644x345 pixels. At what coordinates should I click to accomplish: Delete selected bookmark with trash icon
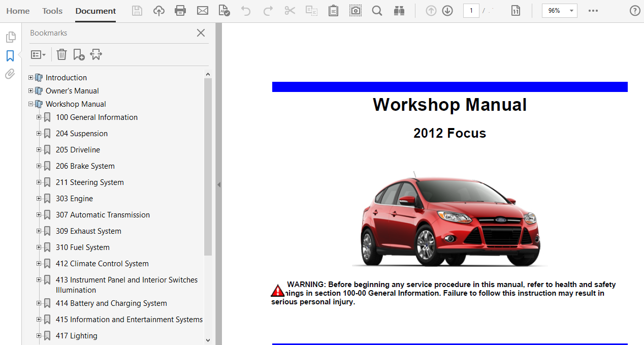tap(61, 54)
